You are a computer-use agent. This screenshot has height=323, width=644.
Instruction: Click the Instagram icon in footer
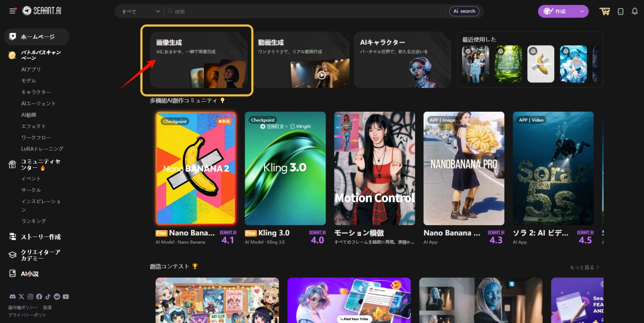[x=30, y=296]
